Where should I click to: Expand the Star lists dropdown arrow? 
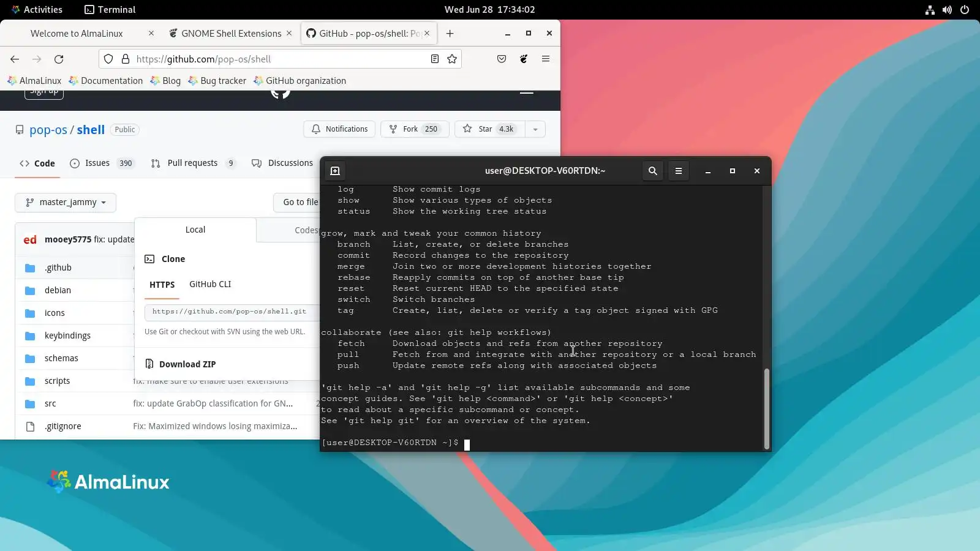(535, 129)
